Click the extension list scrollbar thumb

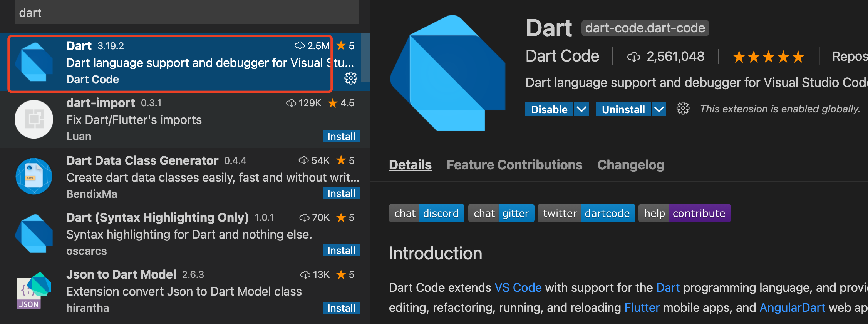366,57
